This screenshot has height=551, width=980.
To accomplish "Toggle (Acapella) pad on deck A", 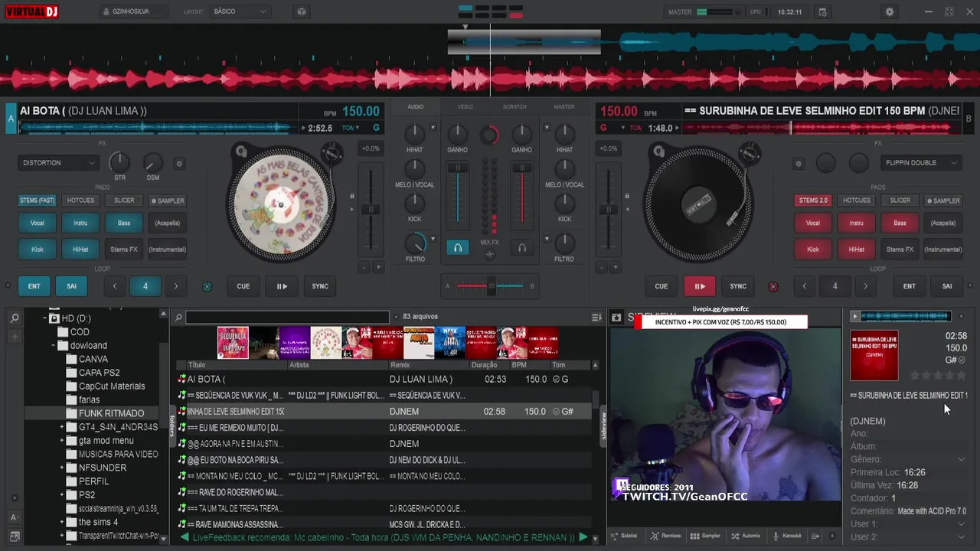I will tap(168, 223).
